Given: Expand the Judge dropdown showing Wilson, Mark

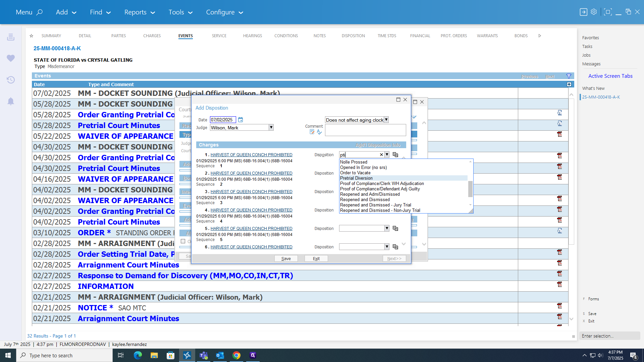Looking at the screenshot, I should pos(271,128).
